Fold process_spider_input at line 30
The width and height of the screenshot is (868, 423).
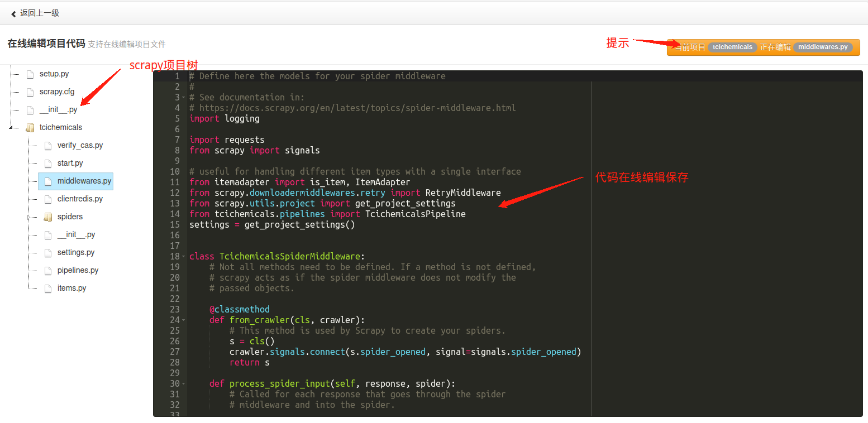[x=184, y=383]
